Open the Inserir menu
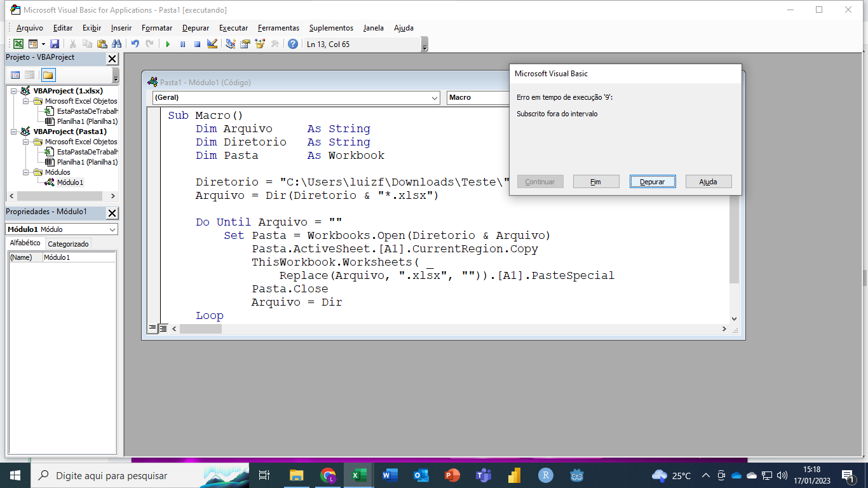Image resolution: width=868 pixels, height=488 pixels. [121, 28]
